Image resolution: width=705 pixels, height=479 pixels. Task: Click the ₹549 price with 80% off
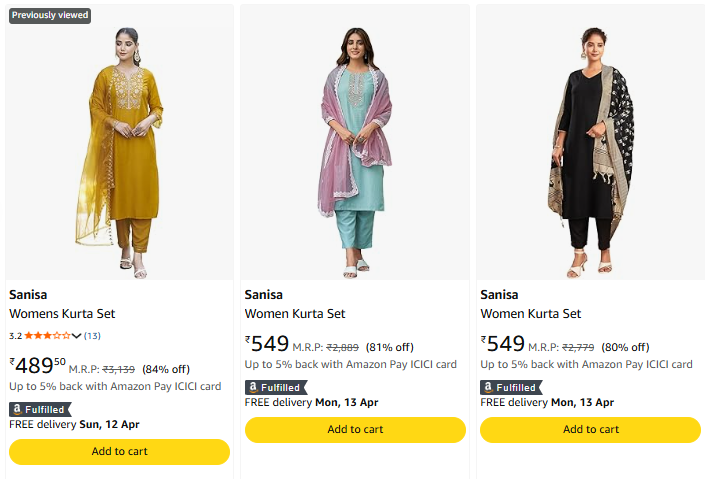click(x=503, y=344)
